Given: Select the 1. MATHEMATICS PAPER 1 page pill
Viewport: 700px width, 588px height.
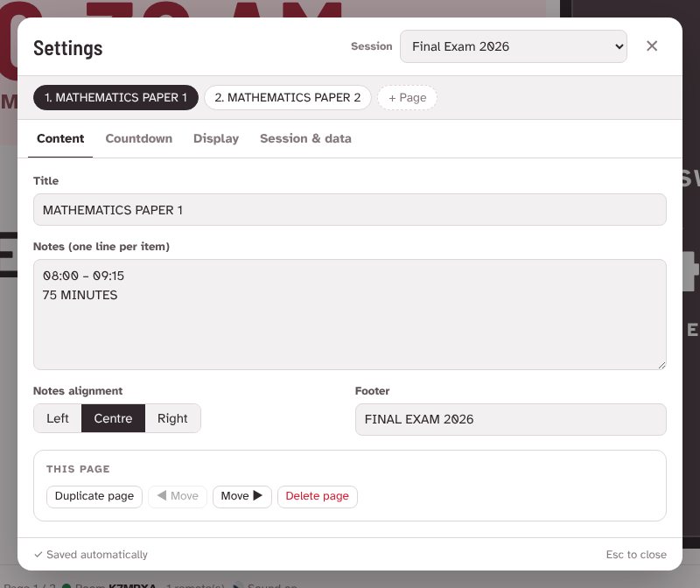Looking at the screenshot, I should pyautogui.click(x=115, y=97).
